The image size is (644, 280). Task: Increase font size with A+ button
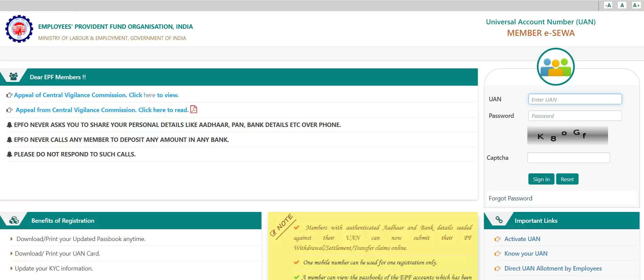point(636,5)
